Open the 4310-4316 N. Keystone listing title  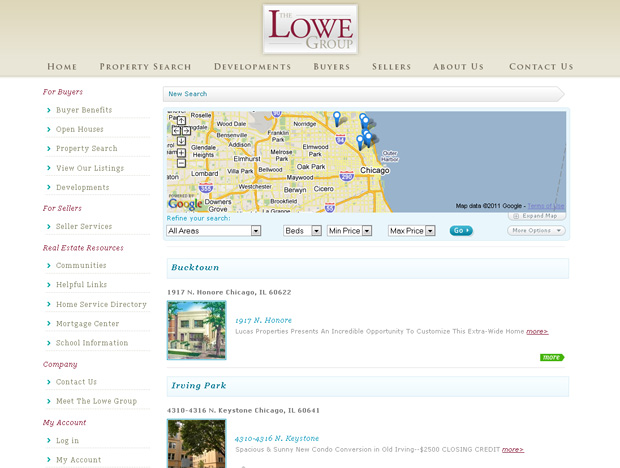click(x=277, y=438)
